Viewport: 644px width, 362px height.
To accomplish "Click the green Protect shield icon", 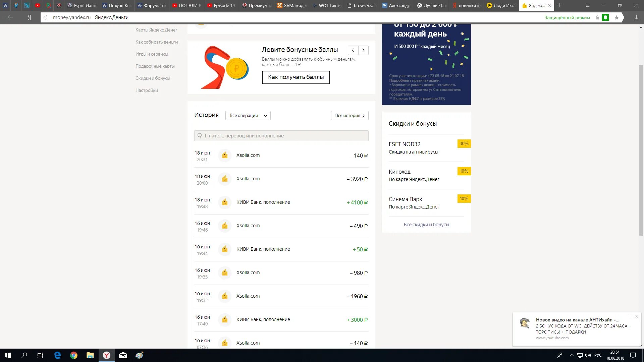I will tap(605, 17).
